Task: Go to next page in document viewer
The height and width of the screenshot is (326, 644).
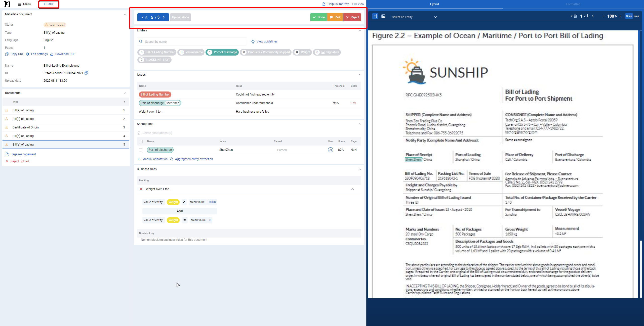Action: [593, 16]
